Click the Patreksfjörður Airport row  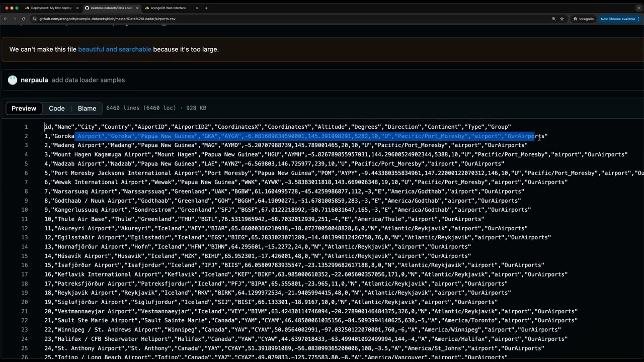tap(276, 284)
